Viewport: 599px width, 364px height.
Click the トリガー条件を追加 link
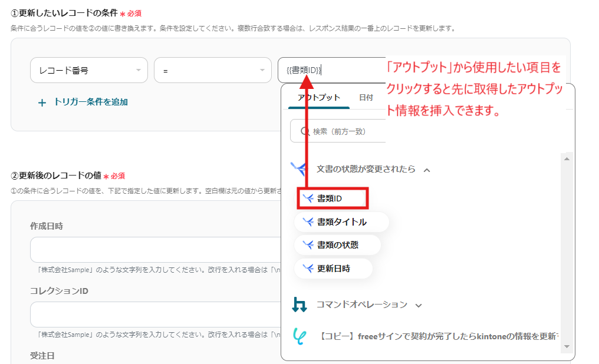(90, 102)
